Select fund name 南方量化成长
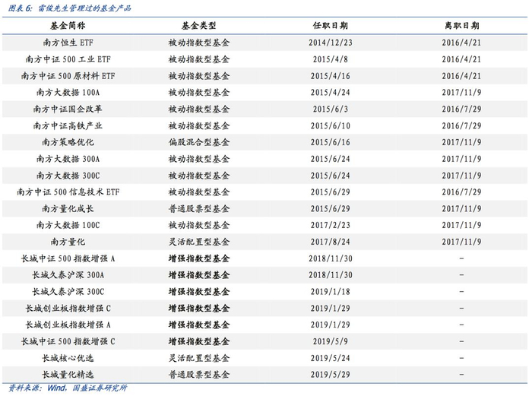Screen dimensions: 532x396 click(x=68, y=209)
